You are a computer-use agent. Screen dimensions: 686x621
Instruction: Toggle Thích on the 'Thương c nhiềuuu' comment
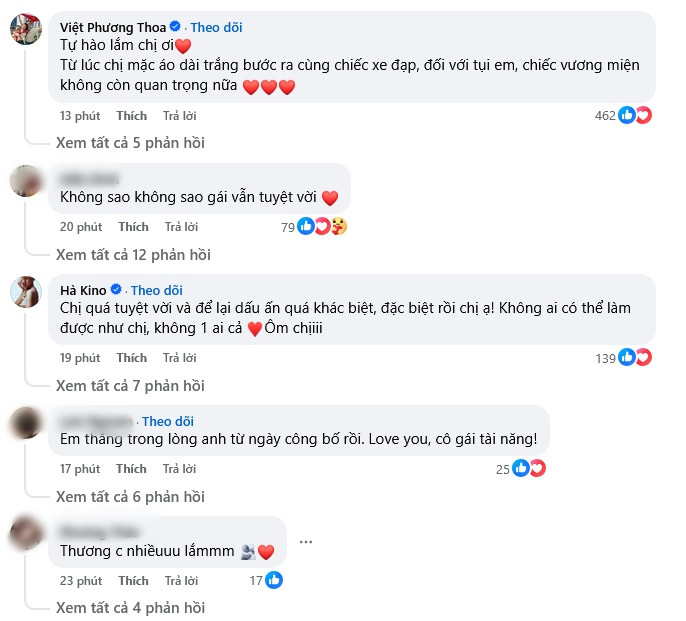[x=133, y=580]
